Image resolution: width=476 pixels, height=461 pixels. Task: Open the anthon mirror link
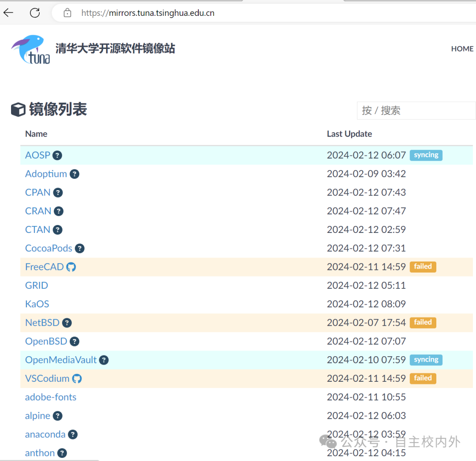40,453
